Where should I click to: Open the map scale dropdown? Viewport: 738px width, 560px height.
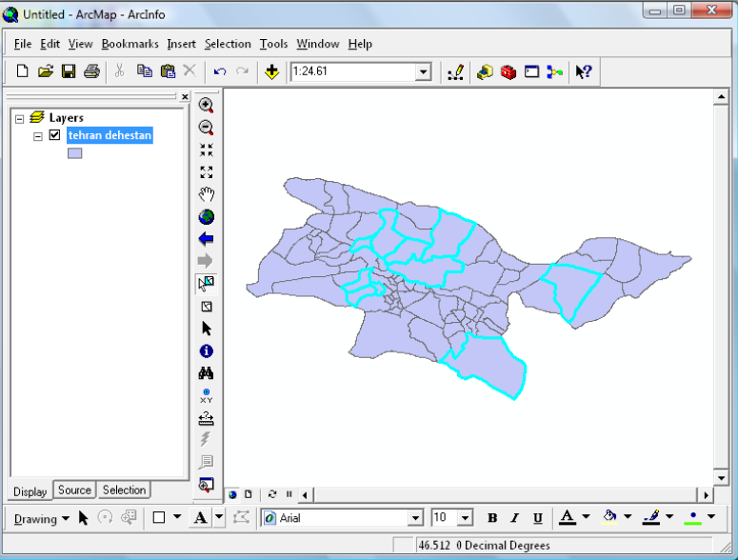tap(423, 72)
